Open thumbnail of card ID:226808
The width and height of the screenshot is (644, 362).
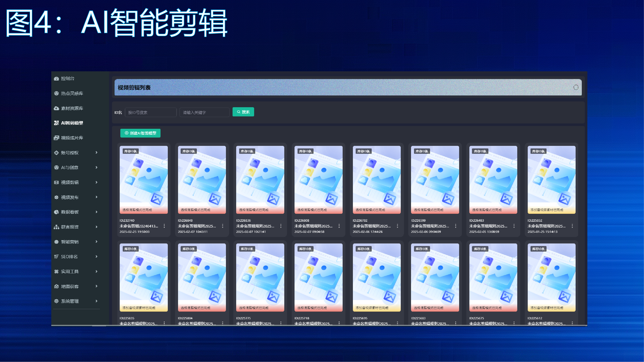[318, 180]
